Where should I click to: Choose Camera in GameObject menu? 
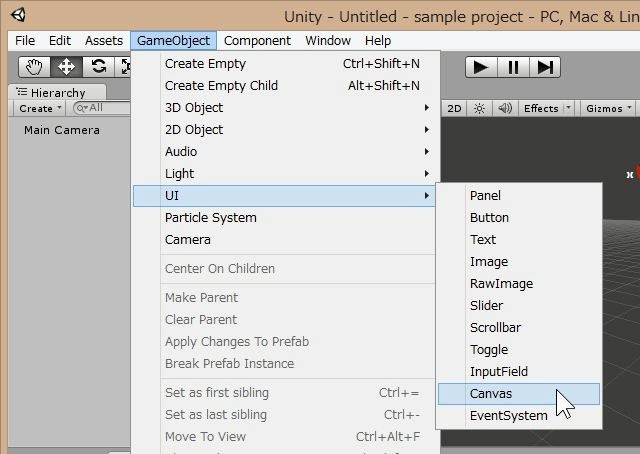(x=286, y=240)
